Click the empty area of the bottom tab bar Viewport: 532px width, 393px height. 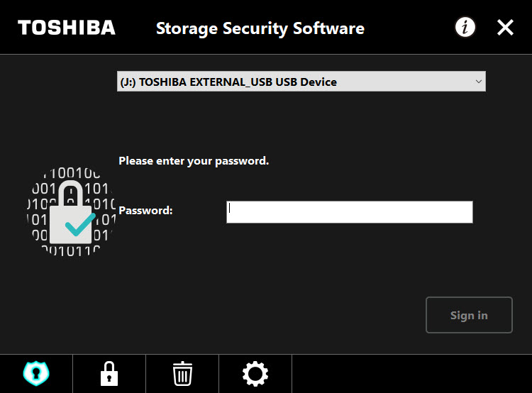click(x=411, y=374)
